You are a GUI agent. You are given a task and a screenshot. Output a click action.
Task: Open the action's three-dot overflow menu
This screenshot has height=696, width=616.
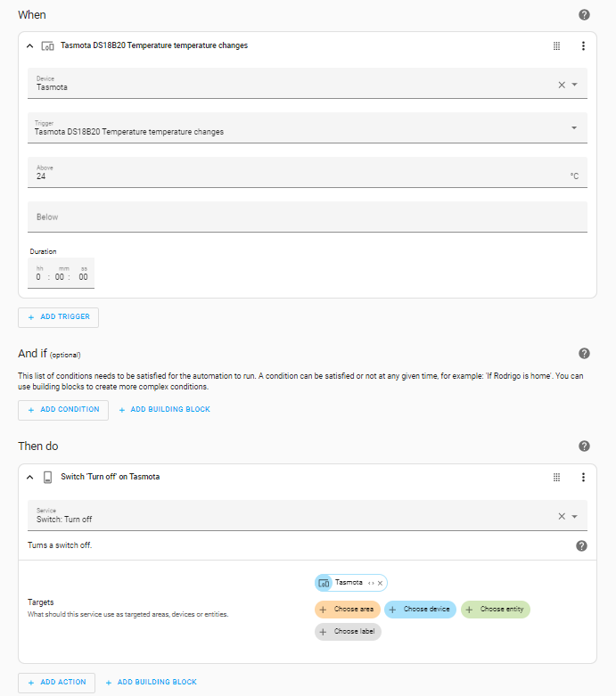click(583, 478)
